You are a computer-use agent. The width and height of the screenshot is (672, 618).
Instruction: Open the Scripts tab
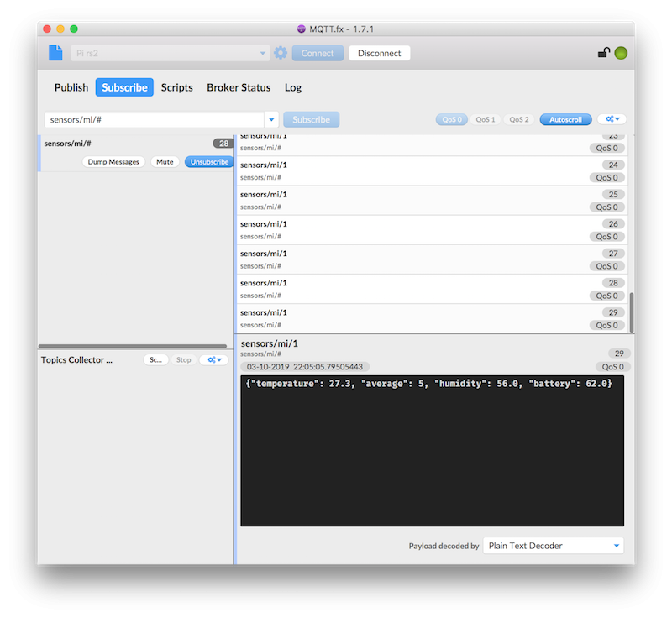(x=177, y=87)
